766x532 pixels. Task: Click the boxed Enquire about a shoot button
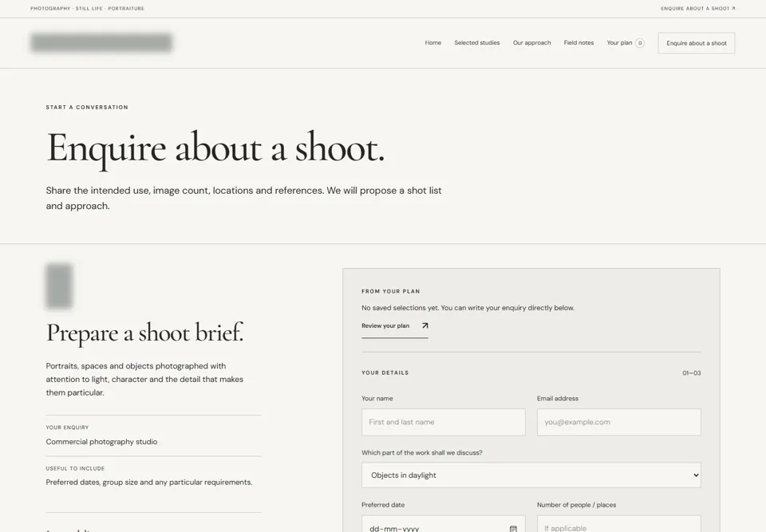click(x=696, y=43)
